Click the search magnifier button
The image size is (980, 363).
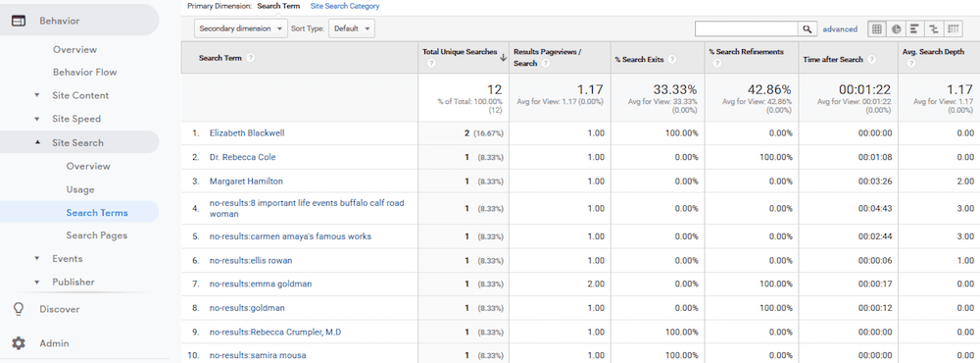(808, 28)
